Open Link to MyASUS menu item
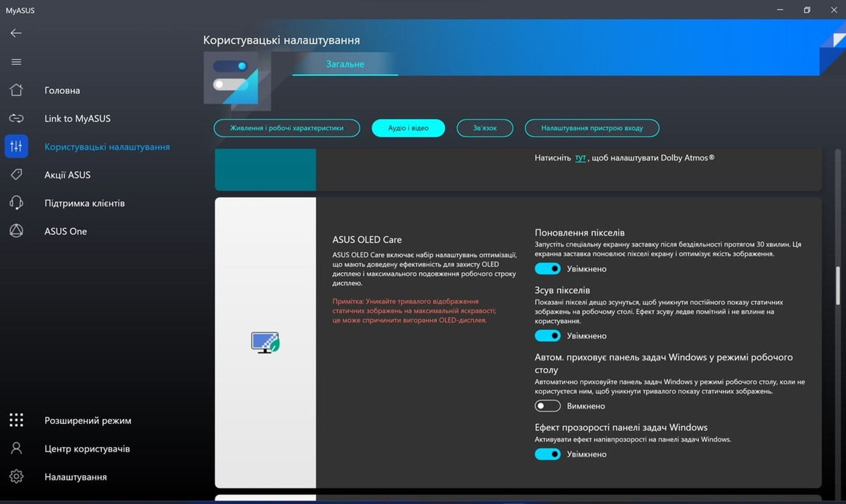Viewport: 846px width, 504px height. 78,119
